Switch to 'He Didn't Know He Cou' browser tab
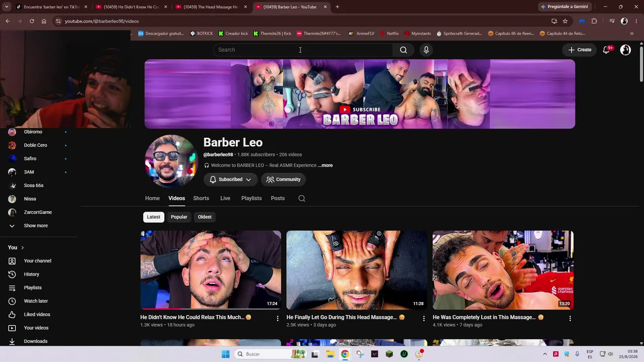 131,7
